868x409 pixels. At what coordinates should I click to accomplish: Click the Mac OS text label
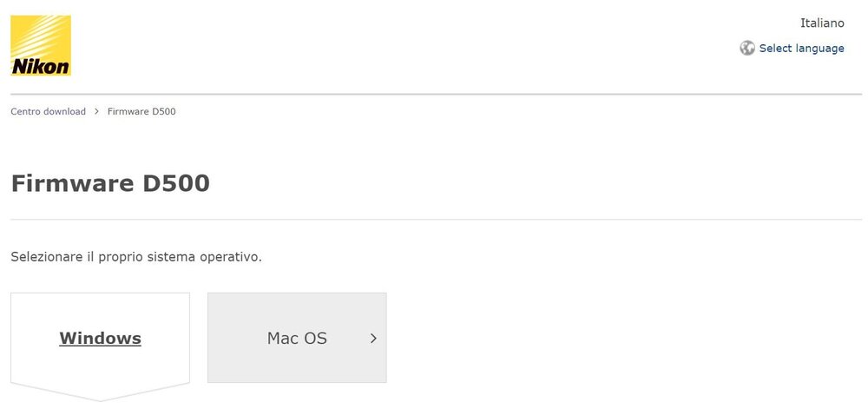pyautogui.click(x=297, y=338)
